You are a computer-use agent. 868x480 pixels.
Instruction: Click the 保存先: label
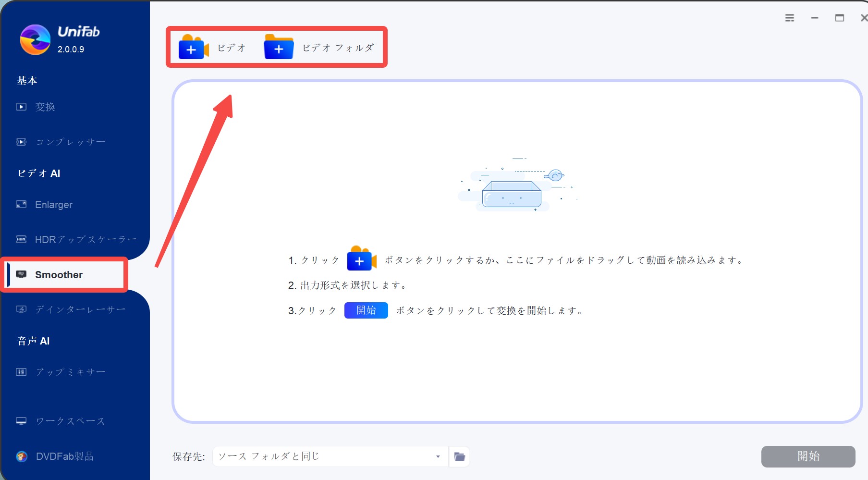[x=189, y=456]
